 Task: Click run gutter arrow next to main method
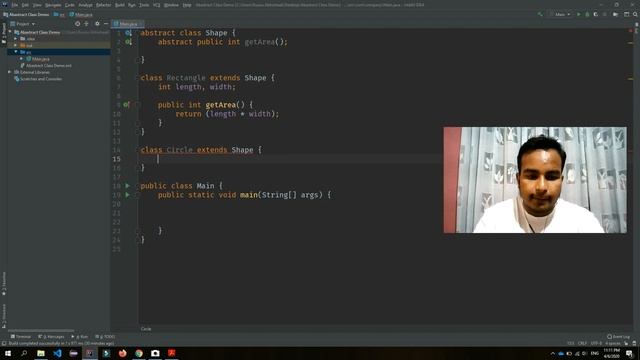[x=127, y=195]
